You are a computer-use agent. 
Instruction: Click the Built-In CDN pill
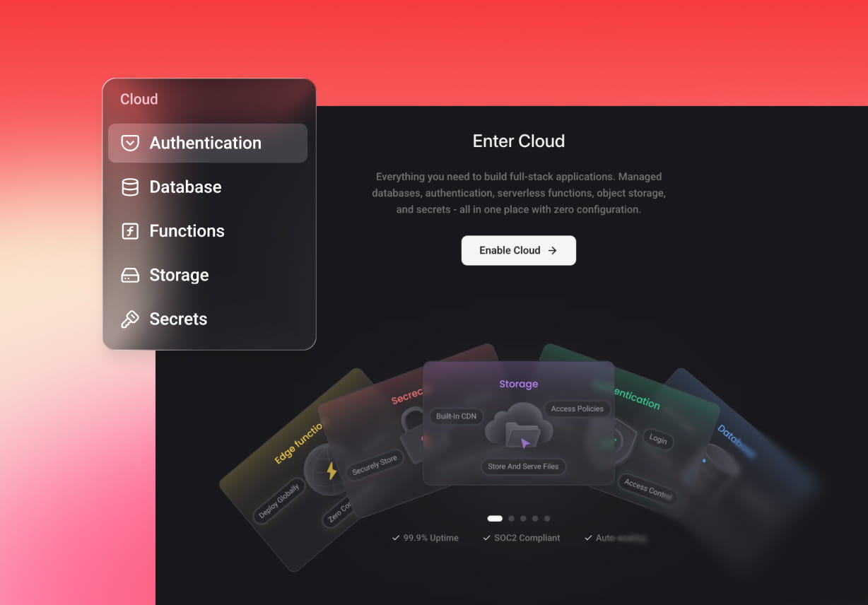click(457, 416)
